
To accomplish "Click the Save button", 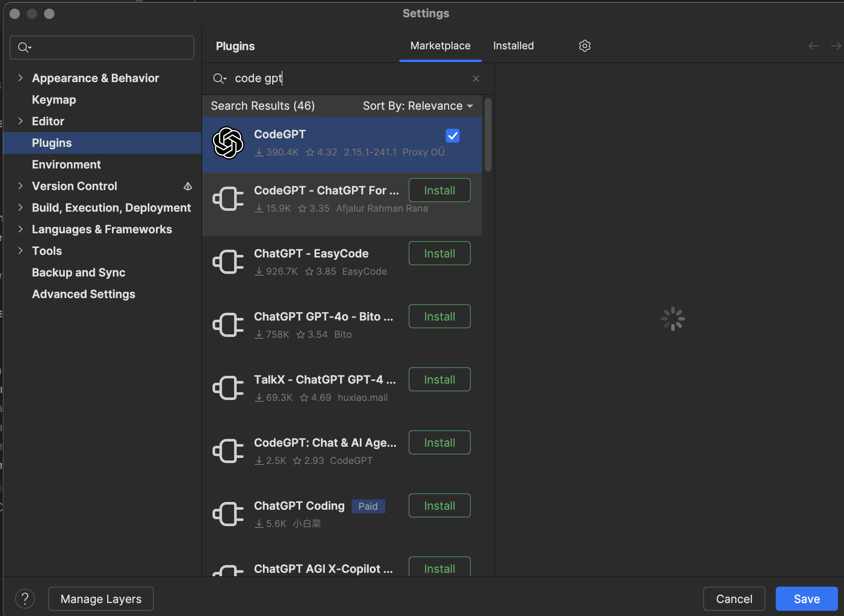I will pos(806,599).
